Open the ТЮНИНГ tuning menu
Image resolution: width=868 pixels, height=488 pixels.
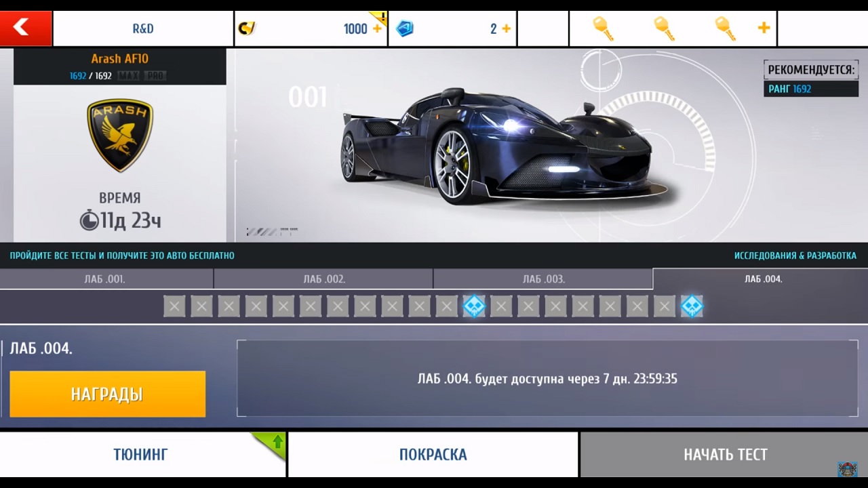(x=140, y=454)
